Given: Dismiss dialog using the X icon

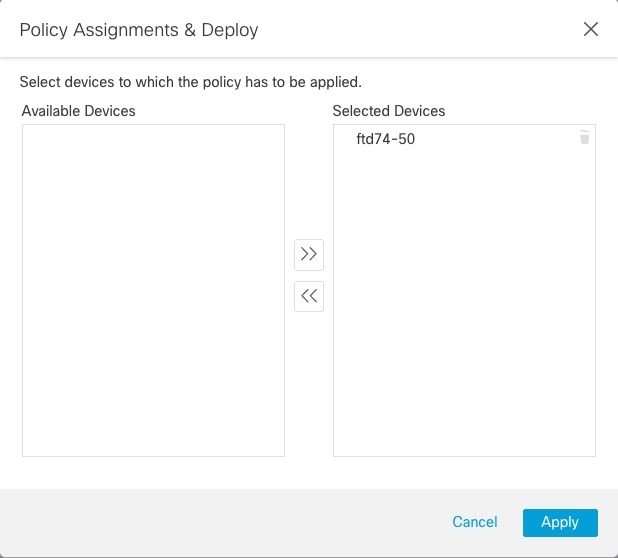Looking at the screenshot, I should 590,29.
